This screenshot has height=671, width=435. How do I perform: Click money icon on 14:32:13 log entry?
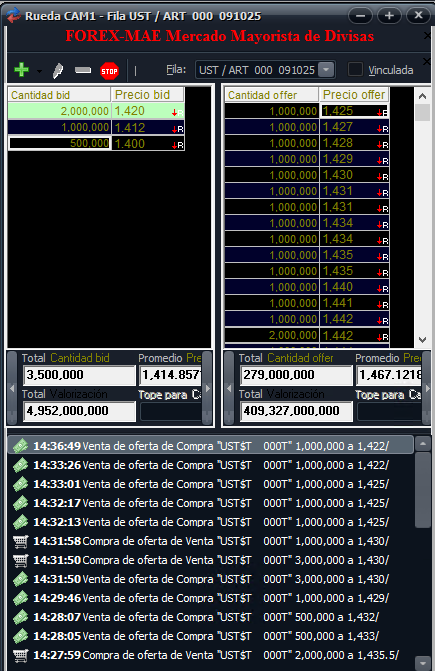(x=20, y=522)
